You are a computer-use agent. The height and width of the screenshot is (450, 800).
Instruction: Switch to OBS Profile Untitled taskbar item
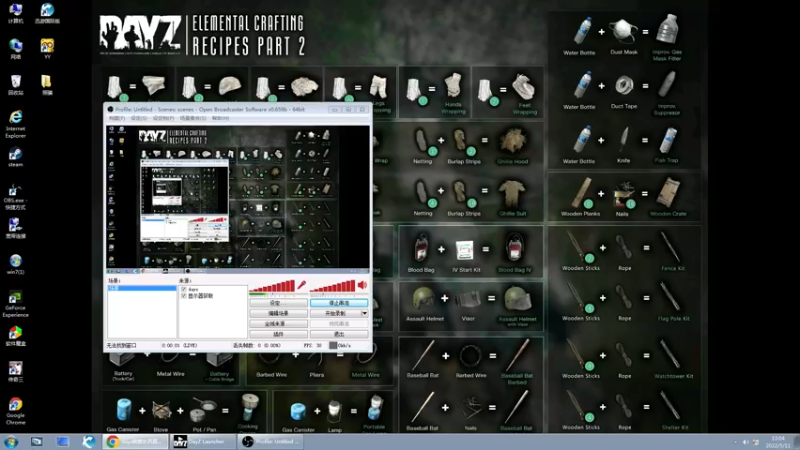[x=270, y=441]
